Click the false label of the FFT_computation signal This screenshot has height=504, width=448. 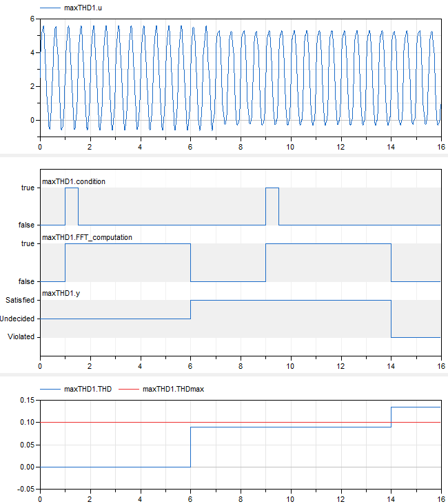coord(26,281)
